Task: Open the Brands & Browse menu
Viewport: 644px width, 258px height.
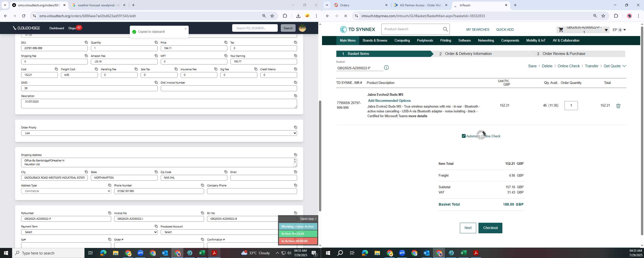Action: 375,41
